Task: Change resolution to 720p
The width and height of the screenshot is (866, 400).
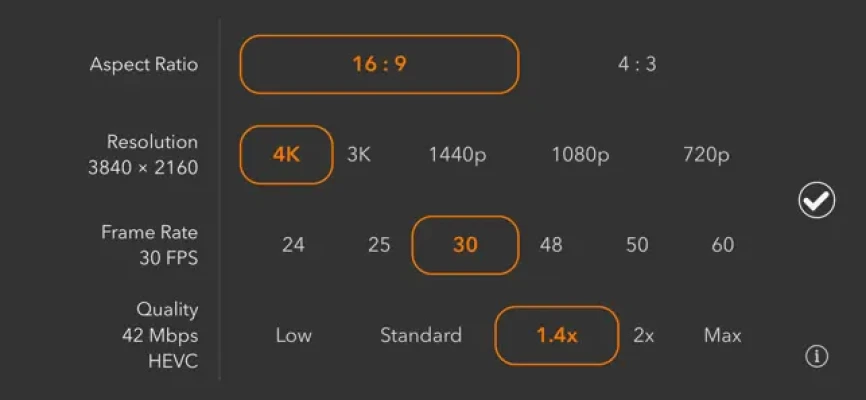Action: [706, 155]
